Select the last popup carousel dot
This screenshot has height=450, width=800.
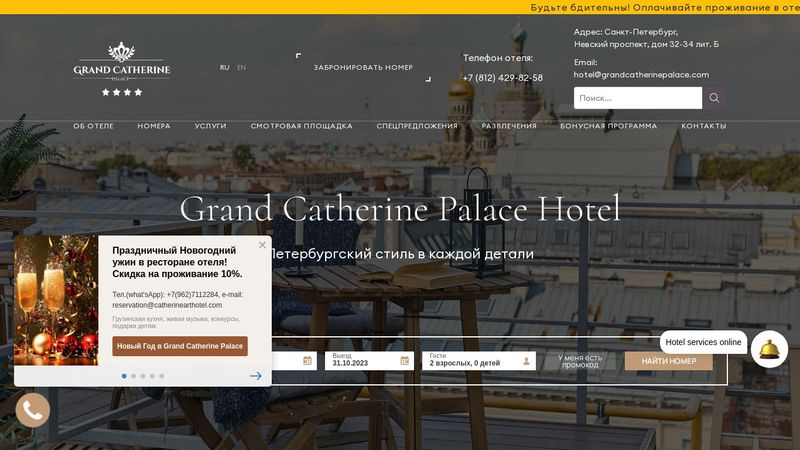click(x=162, y=376)
